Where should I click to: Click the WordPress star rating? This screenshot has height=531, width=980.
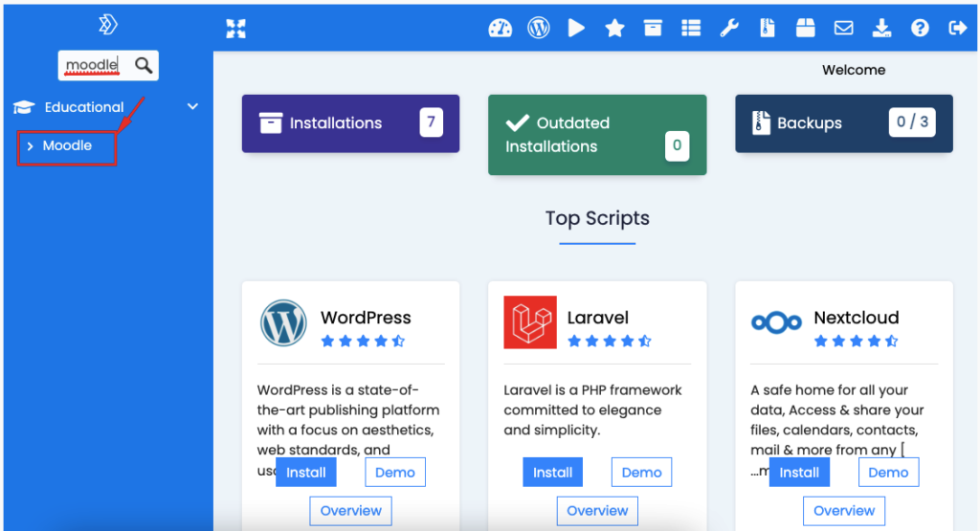363,342
